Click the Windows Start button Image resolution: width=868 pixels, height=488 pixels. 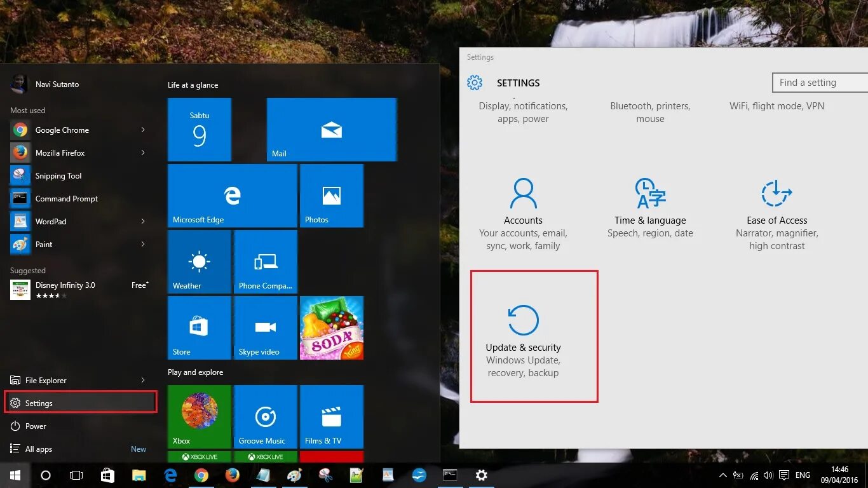point(15,475)
